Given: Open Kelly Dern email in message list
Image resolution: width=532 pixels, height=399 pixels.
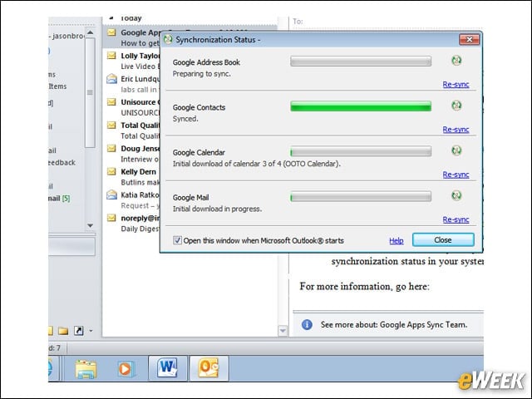Looking at the screenshot, I should click(132, 177).
